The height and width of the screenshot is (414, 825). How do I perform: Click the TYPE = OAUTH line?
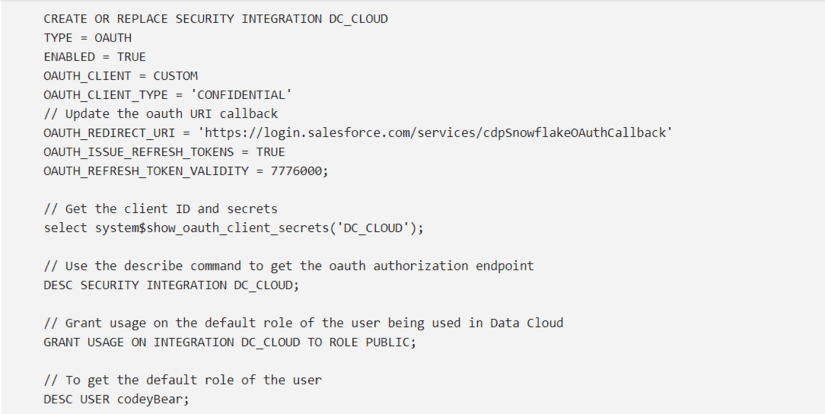point(87,38)
